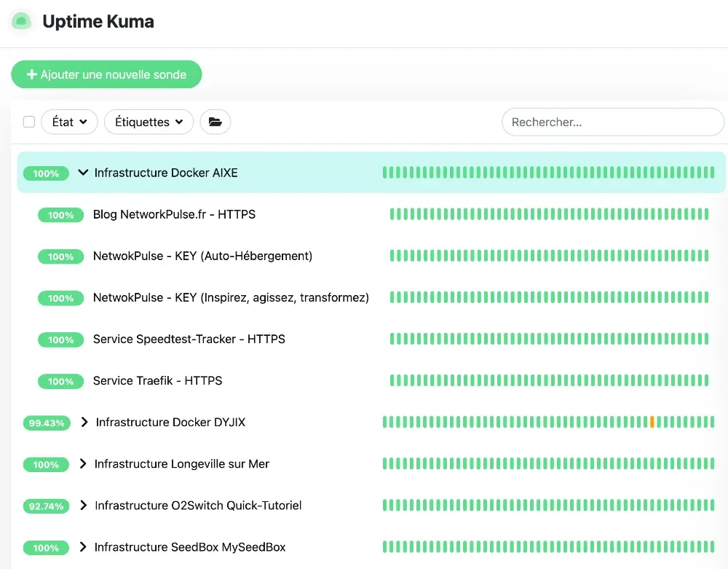Click the 99.43% uptime badge

47,423
